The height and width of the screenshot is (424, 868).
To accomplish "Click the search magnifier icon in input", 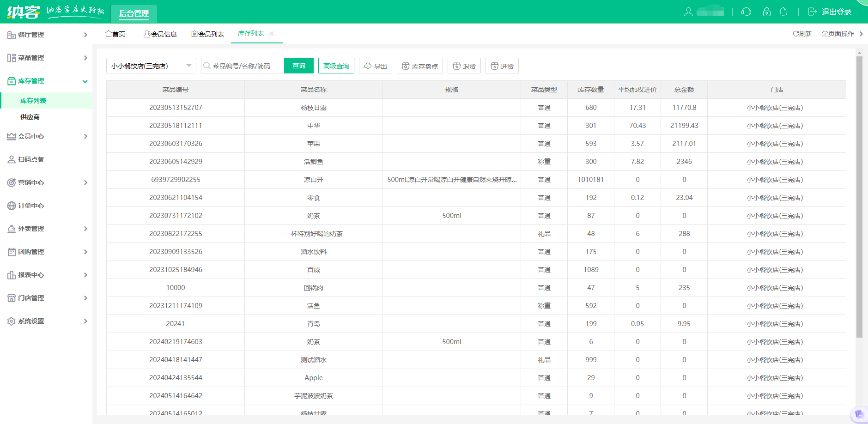I will (207, 66).
